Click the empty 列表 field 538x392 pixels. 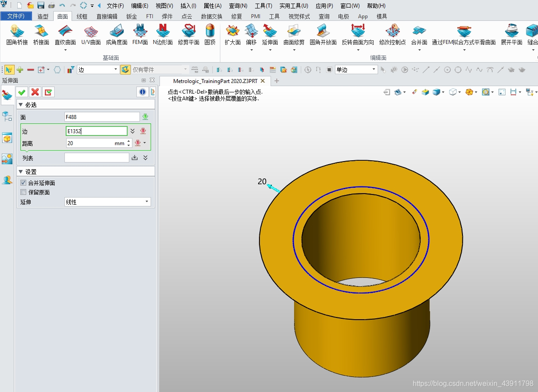click(97, 158)
